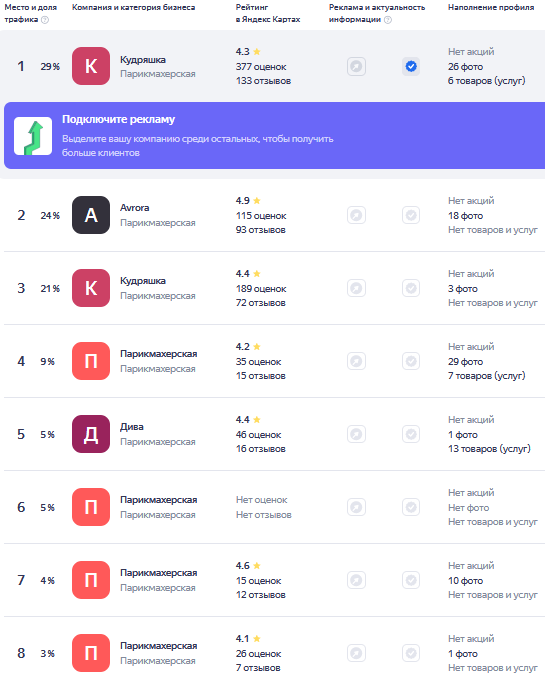
Task: Click the blue verified checkmark for Кудряшка rank 1
Action: [x=411, y=66]
